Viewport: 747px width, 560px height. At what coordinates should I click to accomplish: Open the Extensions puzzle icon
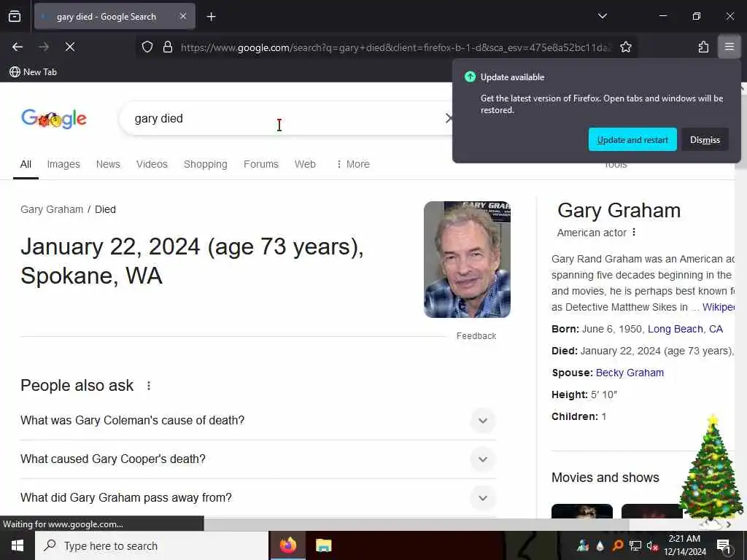tap(703, 47)
